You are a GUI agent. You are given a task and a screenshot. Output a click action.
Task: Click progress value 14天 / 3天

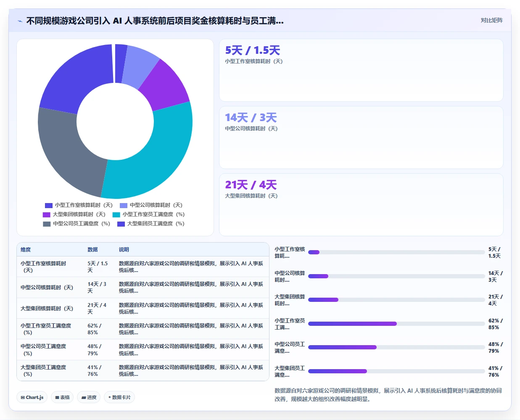click(x=496, y=277)
